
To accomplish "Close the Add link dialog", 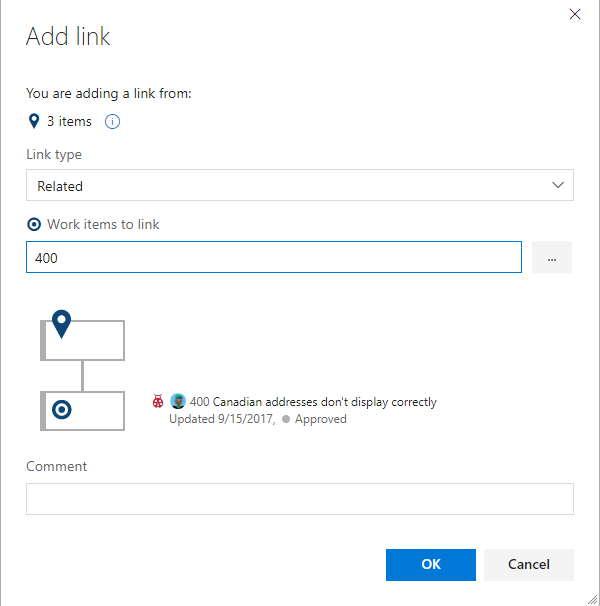I will (575, 14).
